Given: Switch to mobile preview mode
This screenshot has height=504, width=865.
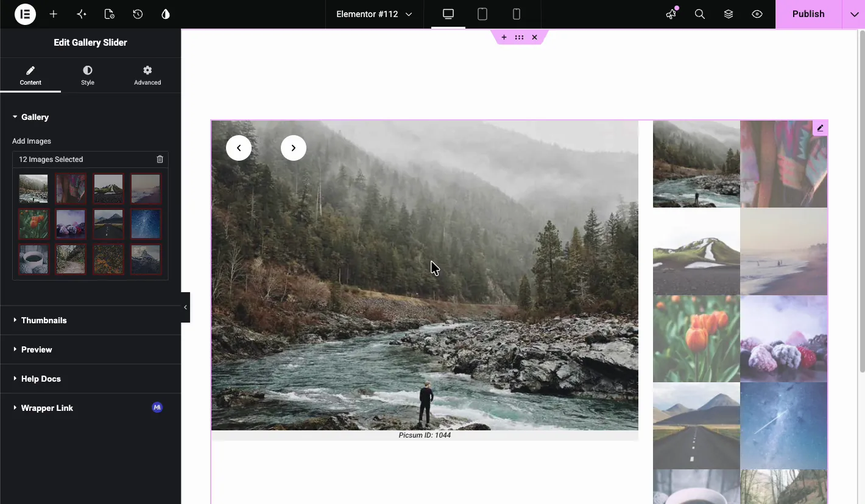Looking at the screenshot, I should click(x=517, y=14).
